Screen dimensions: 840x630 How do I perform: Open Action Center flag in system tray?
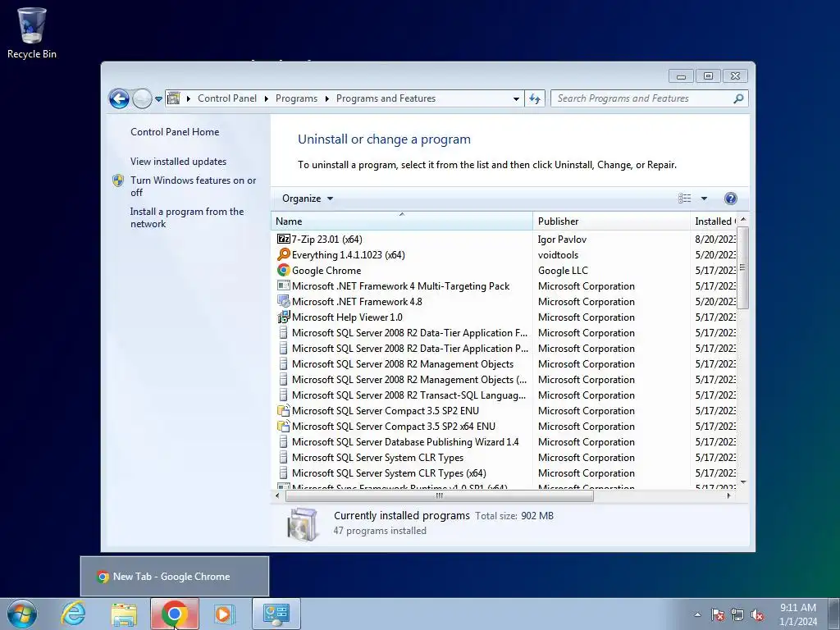tap(718, 614)
